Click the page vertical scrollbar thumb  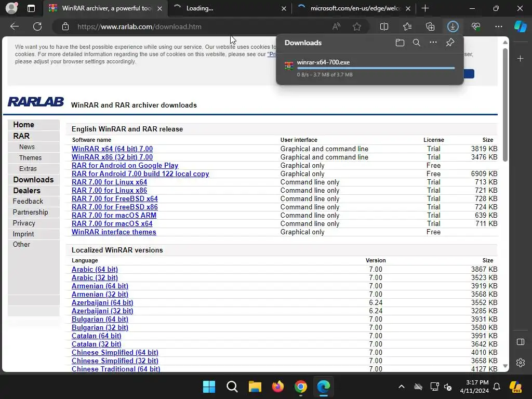tap(505, 105)
